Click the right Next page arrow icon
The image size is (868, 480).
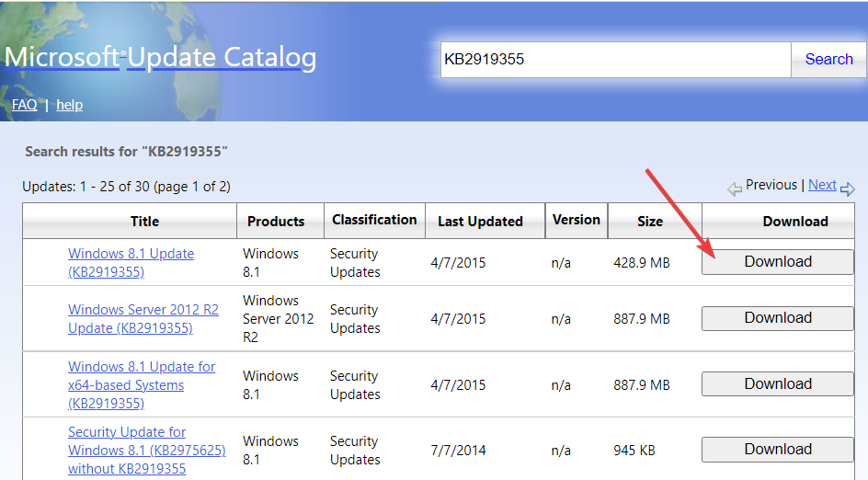[847, 189]
